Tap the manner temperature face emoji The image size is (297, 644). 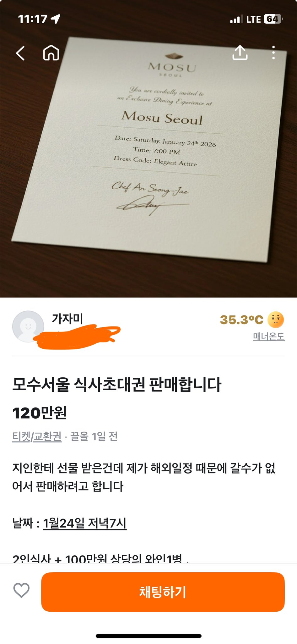coord(276,320)
